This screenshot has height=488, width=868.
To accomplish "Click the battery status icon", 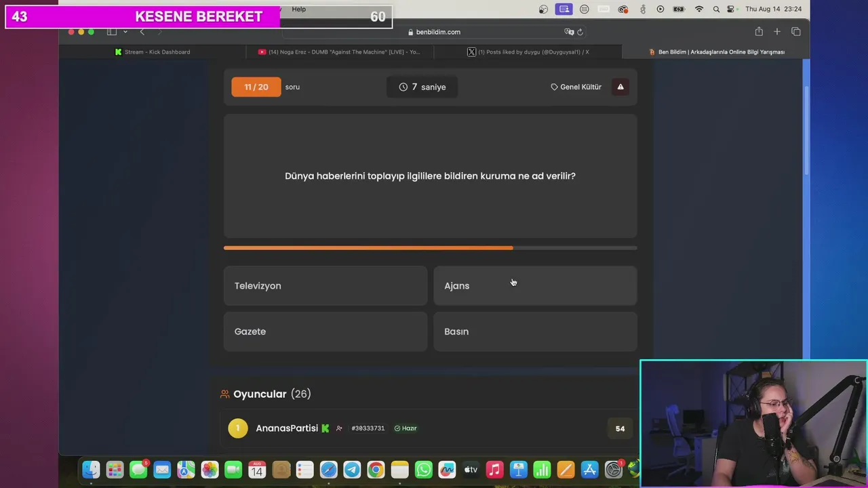I will point(678,9).
